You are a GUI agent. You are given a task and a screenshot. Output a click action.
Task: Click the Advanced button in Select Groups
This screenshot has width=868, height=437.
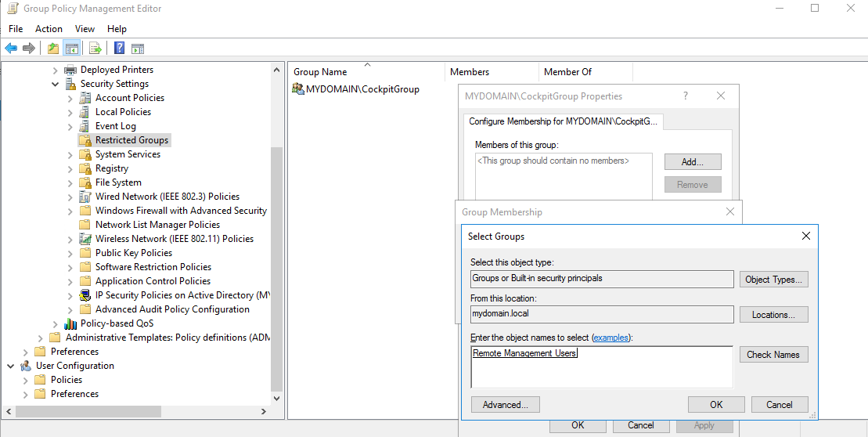505,405
